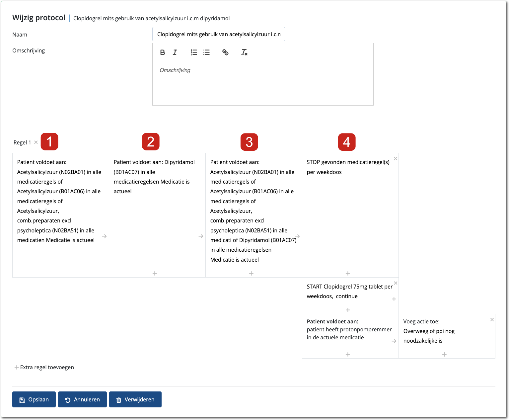The image size is (509, 420).
Task: Insert a hyperlink in description
Action: click(225, 52)
